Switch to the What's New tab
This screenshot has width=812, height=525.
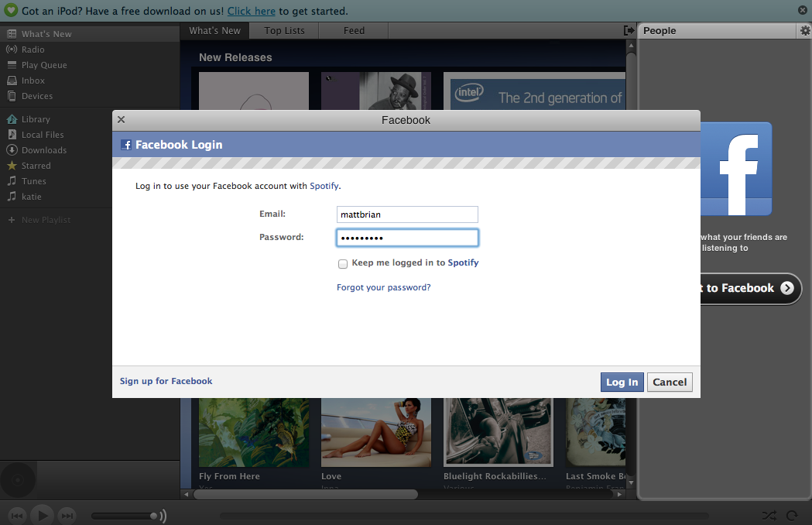click(x=215, y=30)
